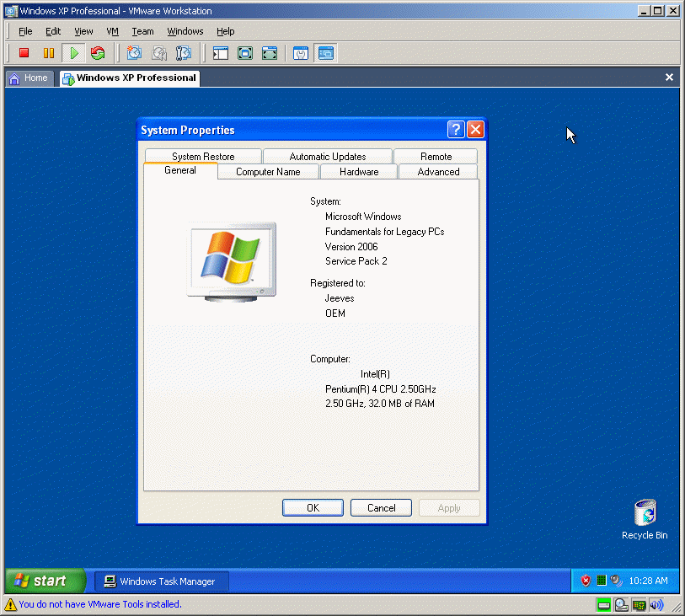The width and height of the screenshot is (685, 616).
Task: Take a snapshot using the toolbar icon
Action: click(134, 53)
